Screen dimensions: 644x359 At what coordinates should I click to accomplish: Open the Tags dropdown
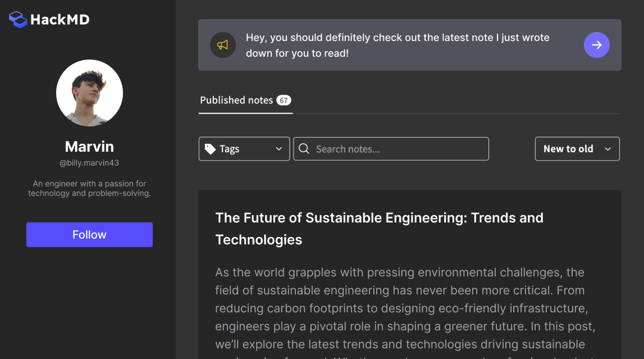[x=244, y=149]
